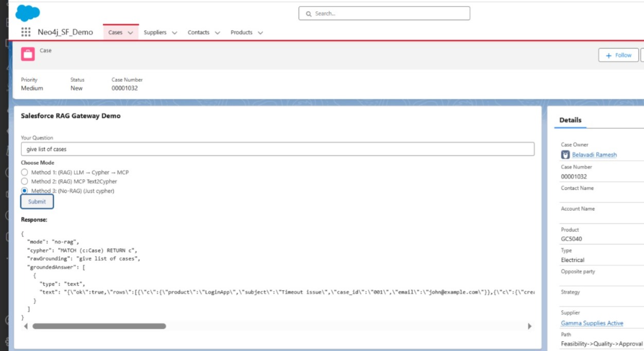Click the Salesforce RAG Gateway Demo heading

[x=70, y=116]
